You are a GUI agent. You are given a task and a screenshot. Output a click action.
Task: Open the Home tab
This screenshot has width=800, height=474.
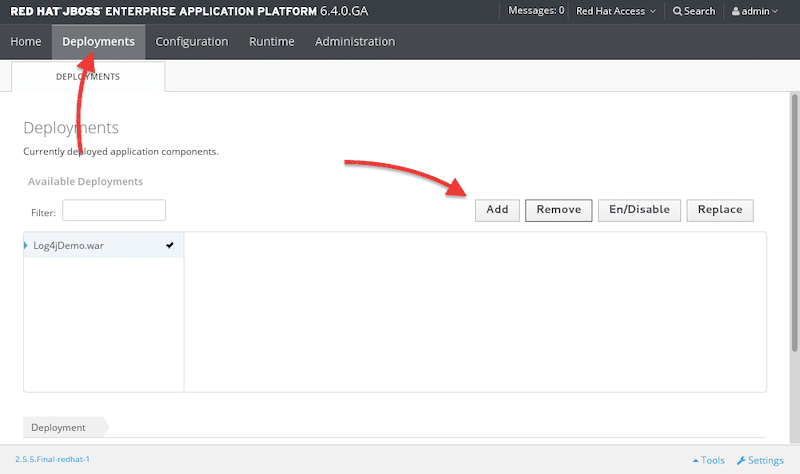point(26,42)
